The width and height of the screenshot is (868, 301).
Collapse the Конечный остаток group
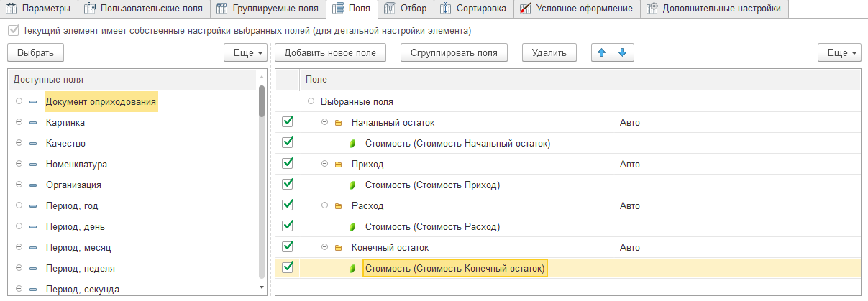(x=324, y=248)
